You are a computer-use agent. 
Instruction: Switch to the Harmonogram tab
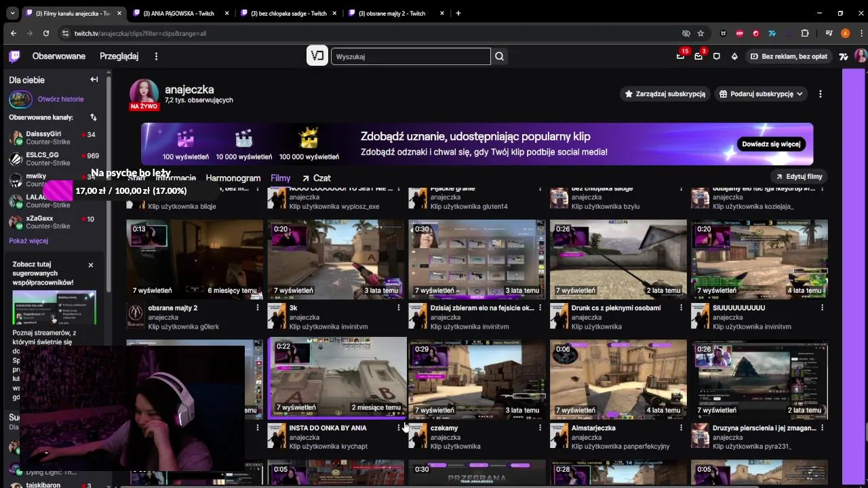tap(233, 178)
